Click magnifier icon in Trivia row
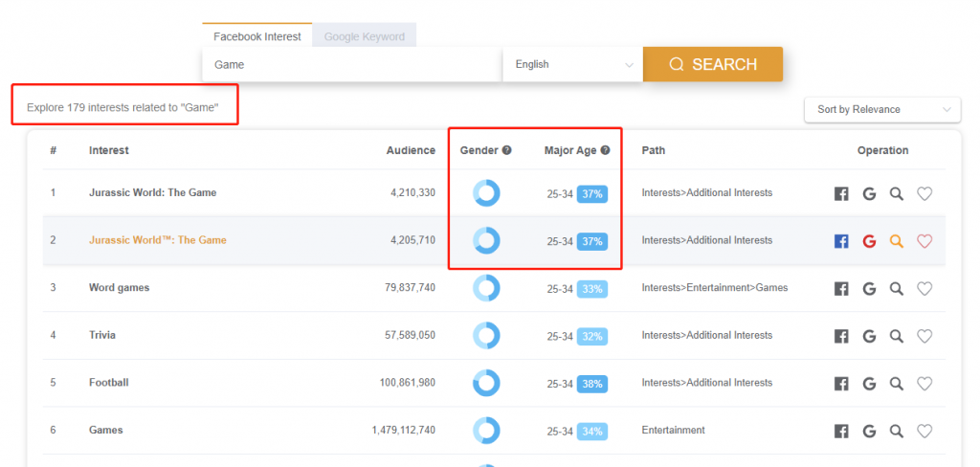 [897, 336]
